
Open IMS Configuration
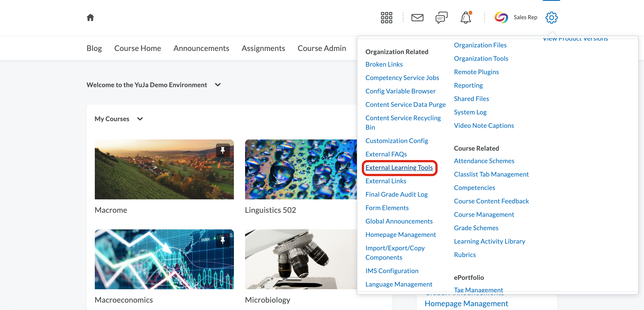click(392, 270)
